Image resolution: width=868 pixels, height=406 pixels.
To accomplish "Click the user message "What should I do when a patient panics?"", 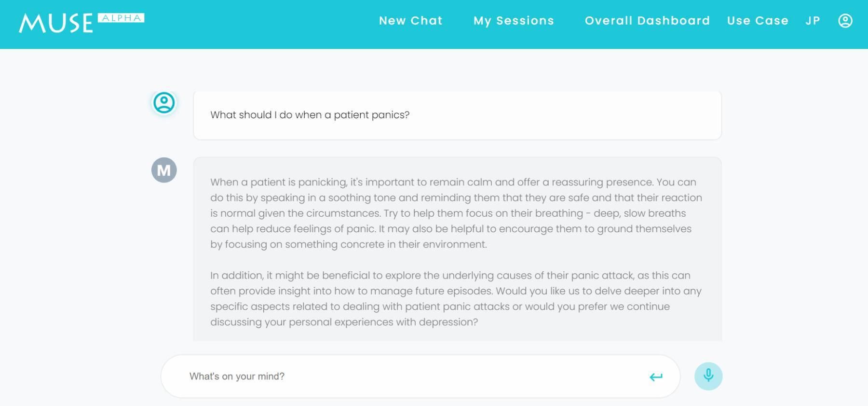I will (x=310, y=115).
